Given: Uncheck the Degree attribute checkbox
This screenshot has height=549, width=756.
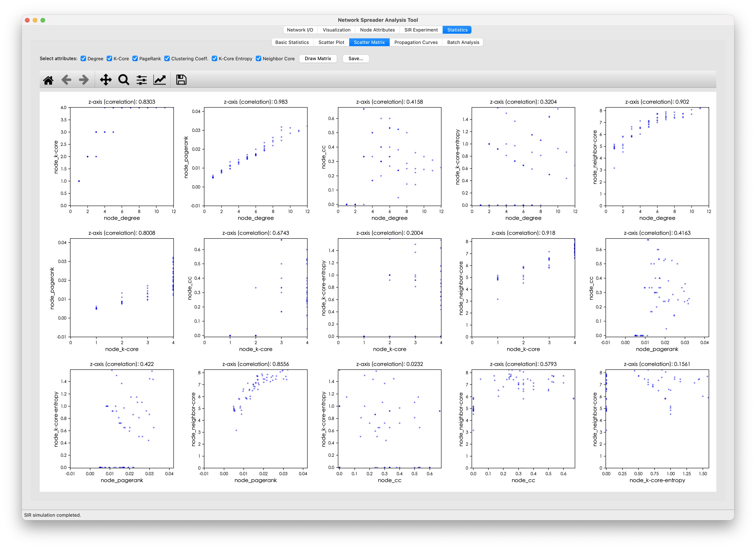Looking at the screenshot, I should (83, 59).
